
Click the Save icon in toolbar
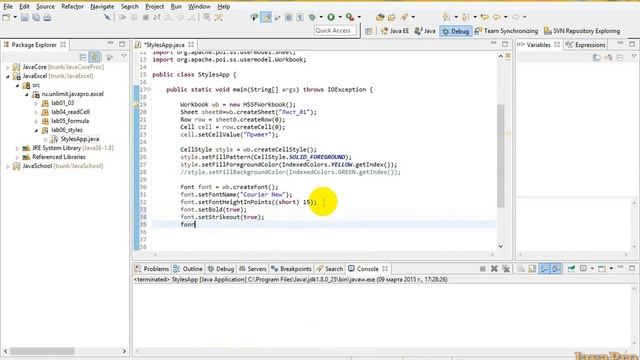[24, 17]
